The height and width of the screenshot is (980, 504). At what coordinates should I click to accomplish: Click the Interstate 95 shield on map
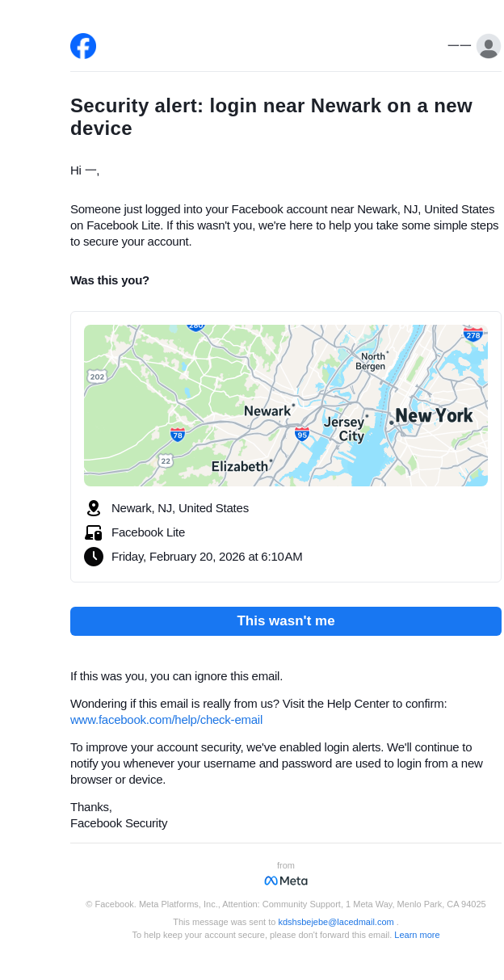302,434
